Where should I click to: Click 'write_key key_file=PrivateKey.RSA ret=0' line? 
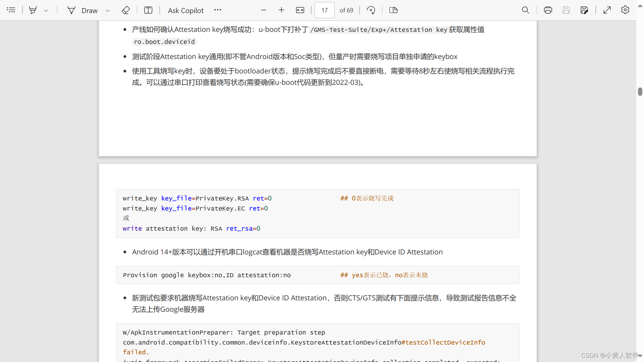(197, 198)
